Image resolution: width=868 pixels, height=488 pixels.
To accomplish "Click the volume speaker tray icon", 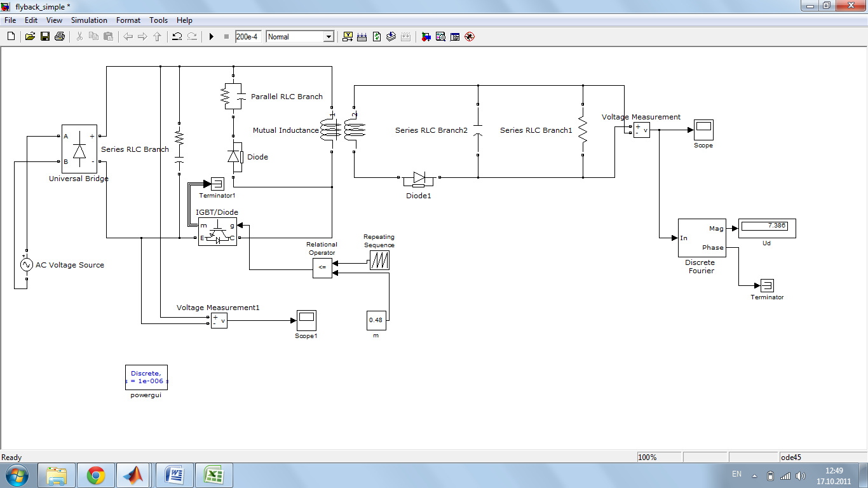I will coord(799,476).
